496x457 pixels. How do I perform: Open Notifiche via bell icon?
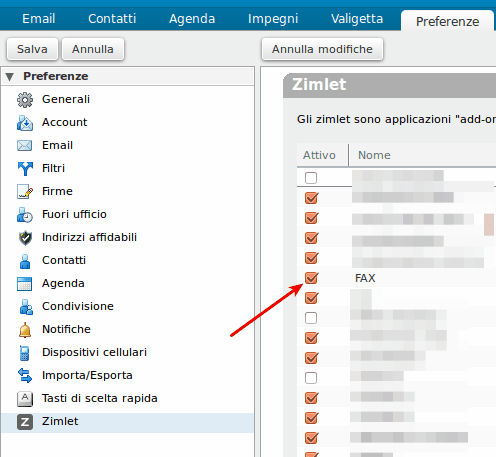[25, 330]
